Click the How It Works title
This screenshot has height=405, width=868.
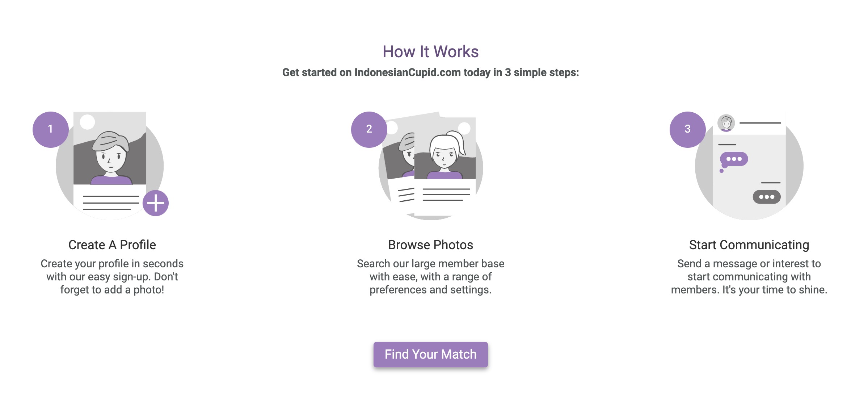(430, 51)
